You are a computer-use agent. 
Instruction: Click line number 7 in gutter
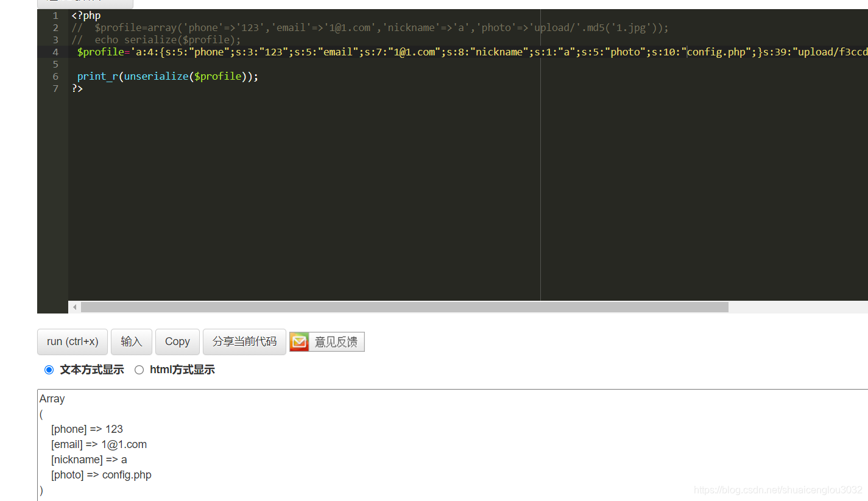[55, 88]
